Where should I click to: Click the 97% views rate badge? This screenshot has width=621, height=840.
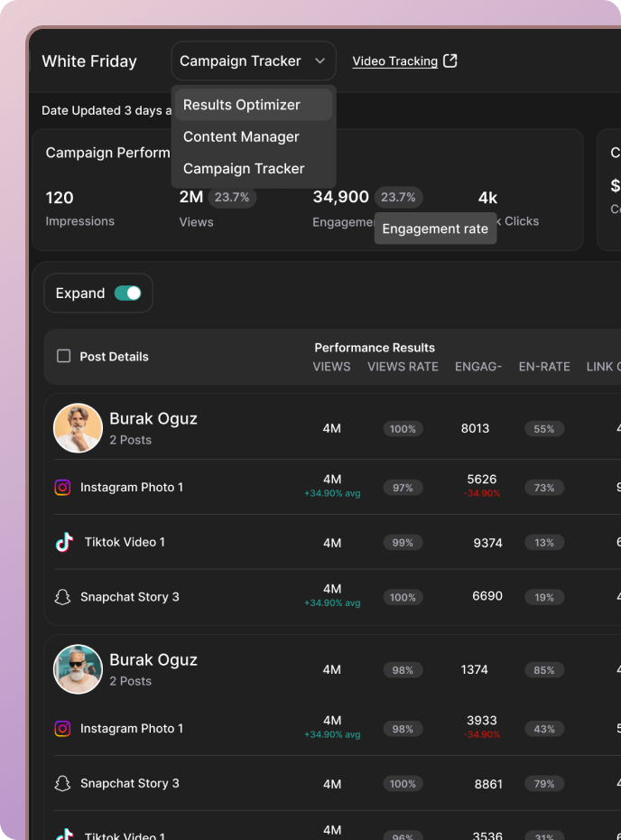[x=403, y=488]
